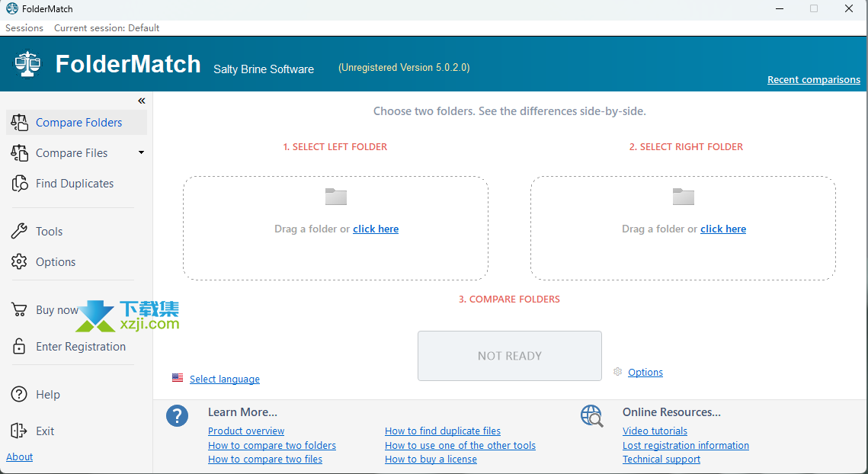Viewport: 868px width, 474px height.
Task: Click the Compare Files sidebar icon
Action: point(19,153)
